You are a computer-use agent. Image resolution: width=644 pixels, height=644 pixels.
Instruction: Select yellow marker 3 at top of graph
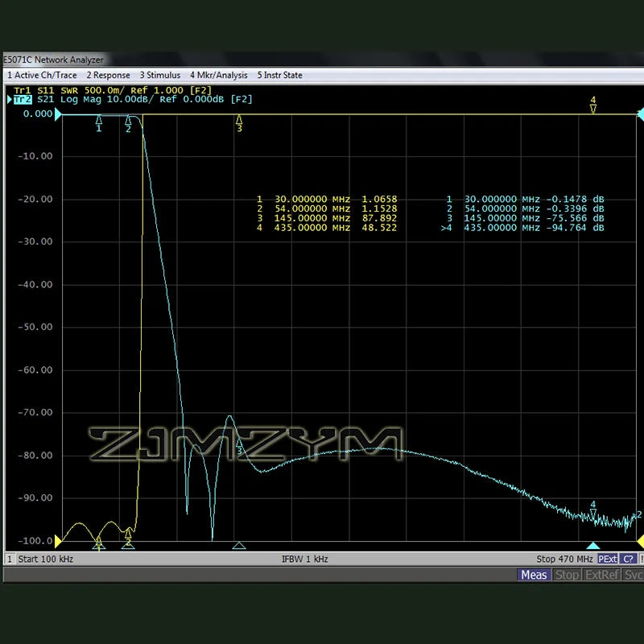point(239,123)
